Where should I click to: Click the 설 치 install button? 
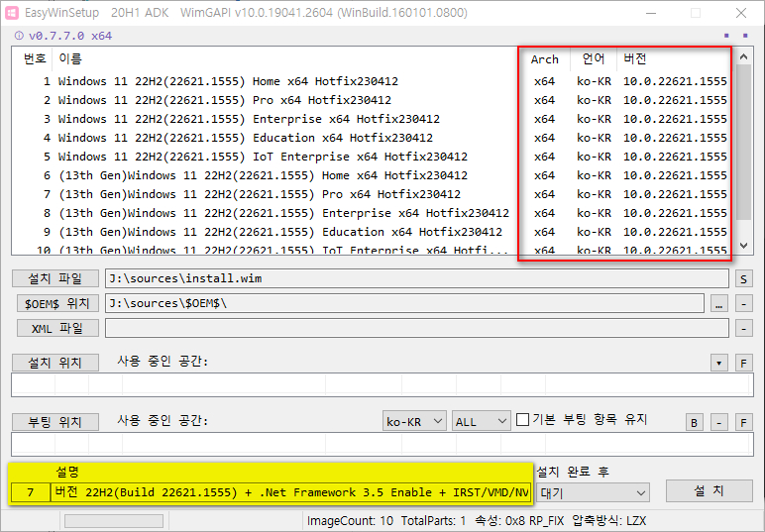coord(709,490)
